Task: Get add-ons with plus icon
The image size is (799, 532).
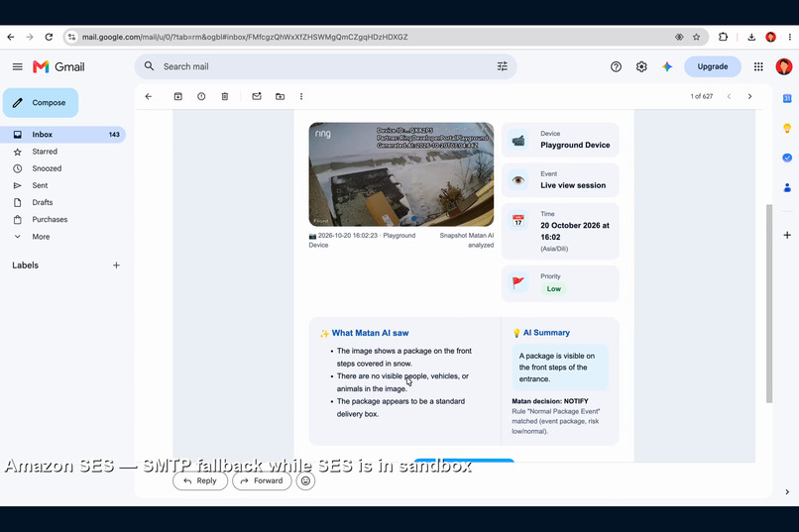Action: click(x=787, y=235)
